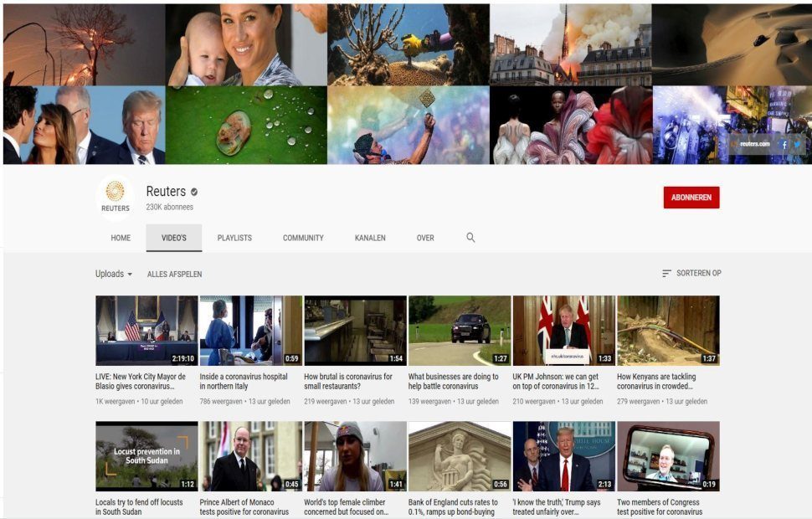Open the SORTEREN OP sort menu
Viewport: 812px width, 519px height.
click(x=691, y=273)
